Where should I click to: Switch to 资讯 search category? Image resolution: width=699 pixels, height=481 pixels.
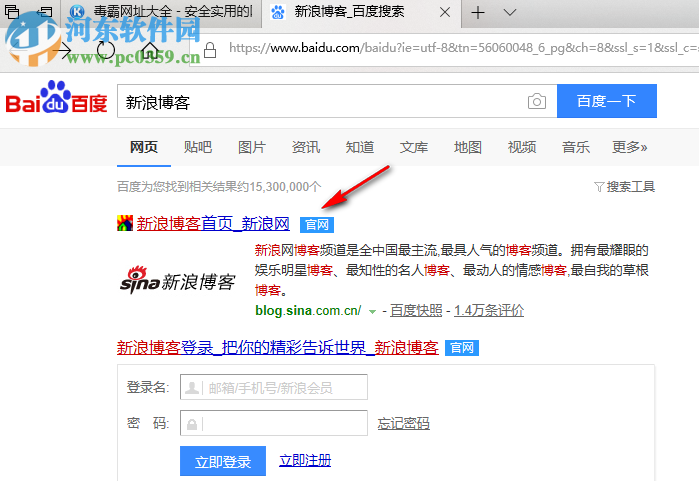point(306,147)
